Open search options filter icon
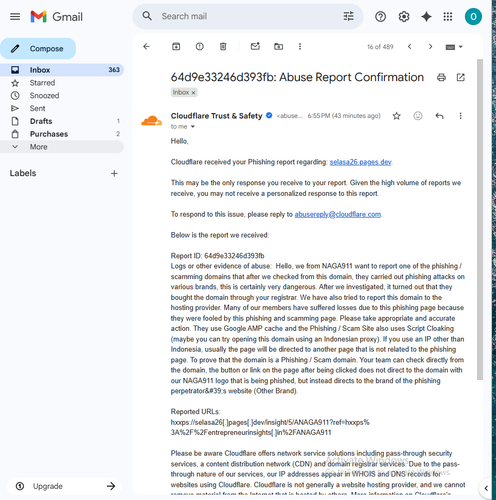This screenshot has height=500, width=496. click(x=348, y=16)
